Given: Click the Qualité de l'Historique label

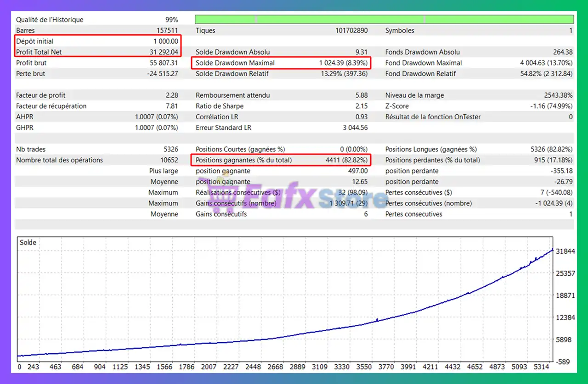Looking at the screenshot, I should [50, 20].
